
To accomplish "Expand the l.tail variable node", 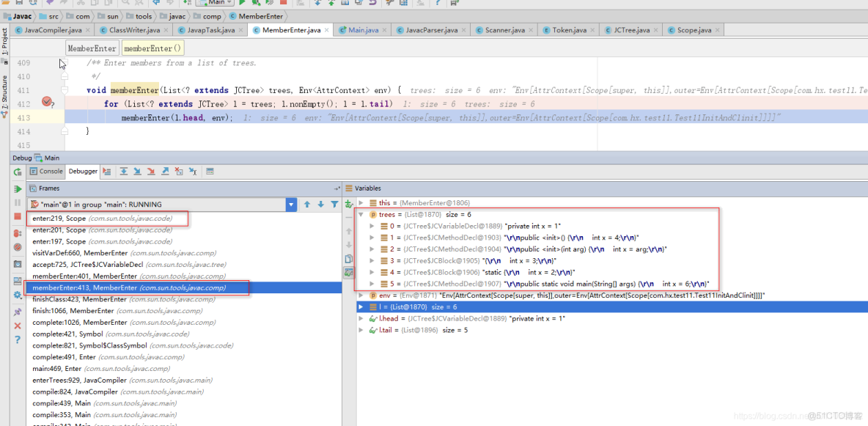I will pyautogui.click(x=361, y=329).
